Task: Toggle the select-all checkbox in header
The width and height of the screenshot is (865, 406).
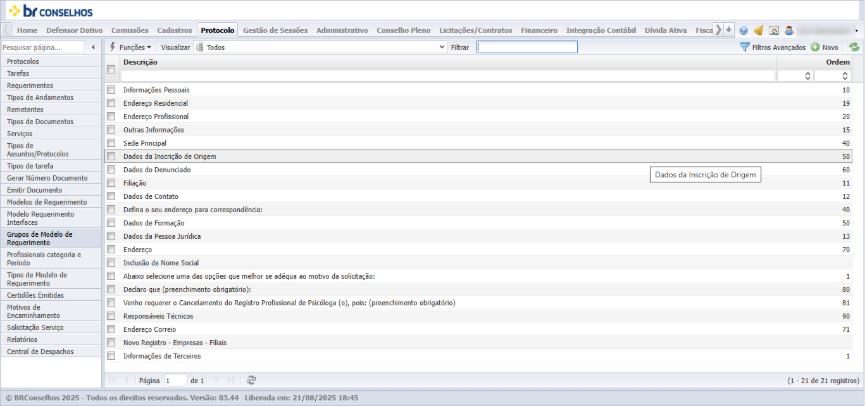Action: click(x=111, y=69)
